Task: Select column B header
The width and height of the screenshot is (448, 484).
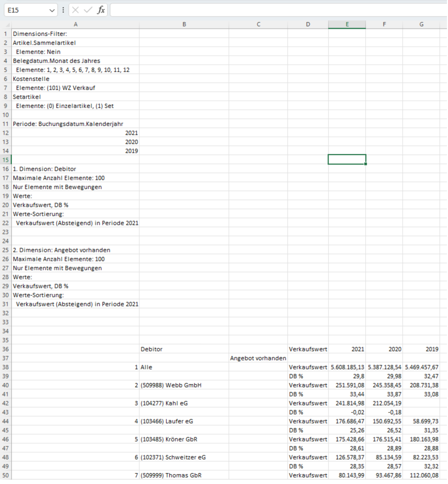Action: click(184, 25)
